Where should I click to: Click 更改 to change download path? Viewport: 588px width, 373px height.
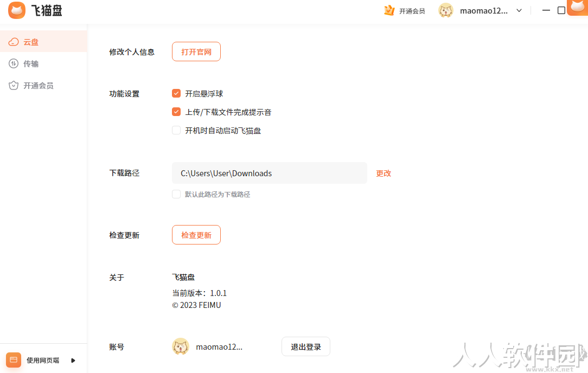point(384,173)
